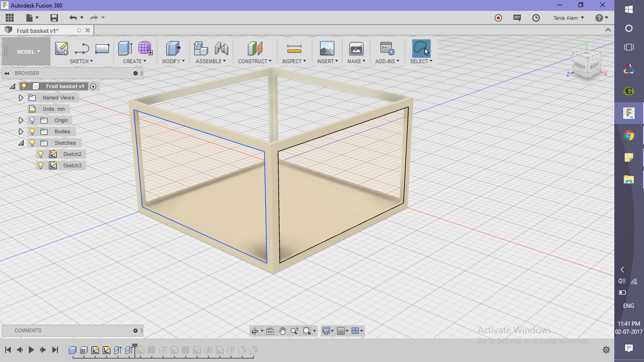Image resolution: width=644 pixels, height=362 pixels.
Task: Open the SKETCH menu
Action: tap(81, 61)
